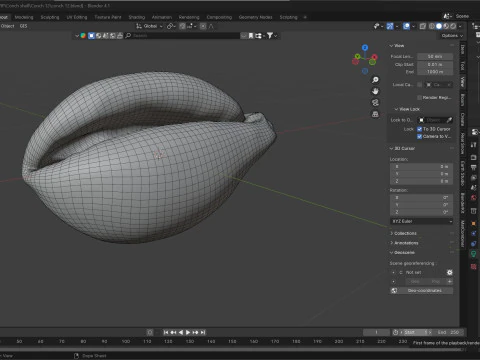Click Focal Length field
The width and height of the screenshot is (480, 360).
point(435,57)
